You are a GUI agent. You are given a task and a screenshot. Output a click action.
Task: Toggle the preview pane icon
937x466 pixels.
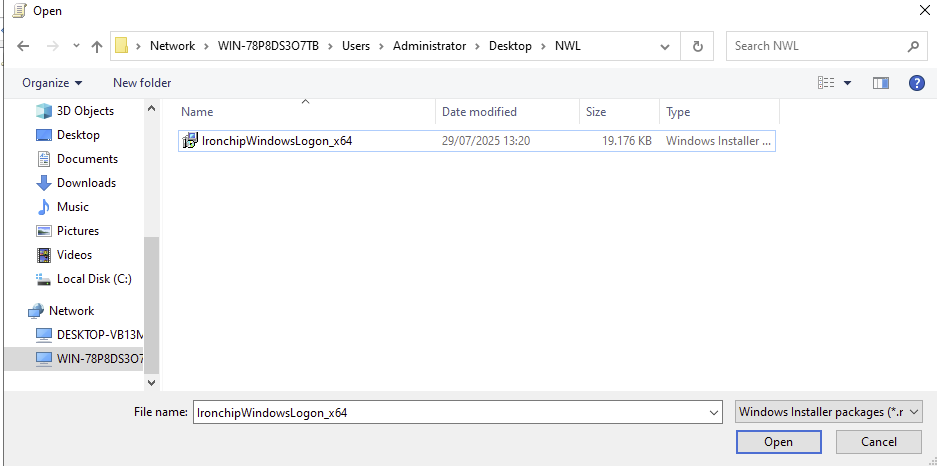(880, 83)
